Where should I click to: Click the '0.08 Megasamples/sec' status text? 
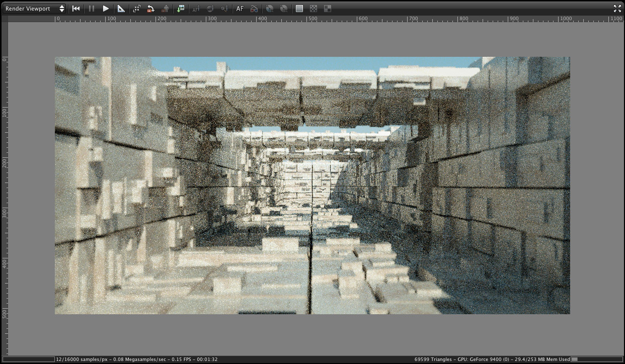click(140, 359)
